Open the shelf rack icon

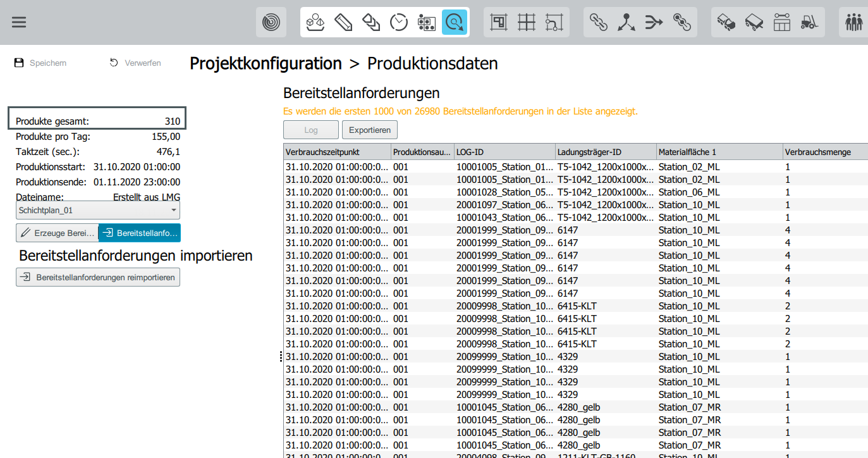[x=782, y=23]
